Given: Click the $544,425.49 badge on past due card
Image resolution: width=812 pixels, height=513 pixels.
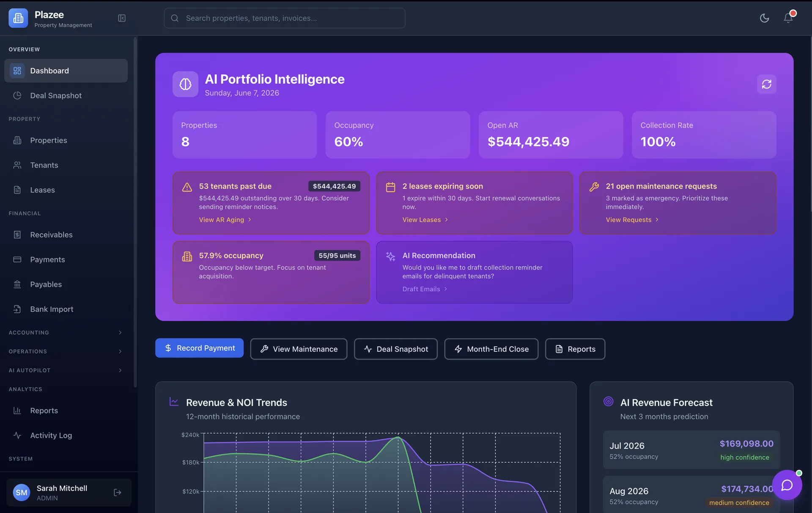Looking at the screenshot, I should coord(334,186).
